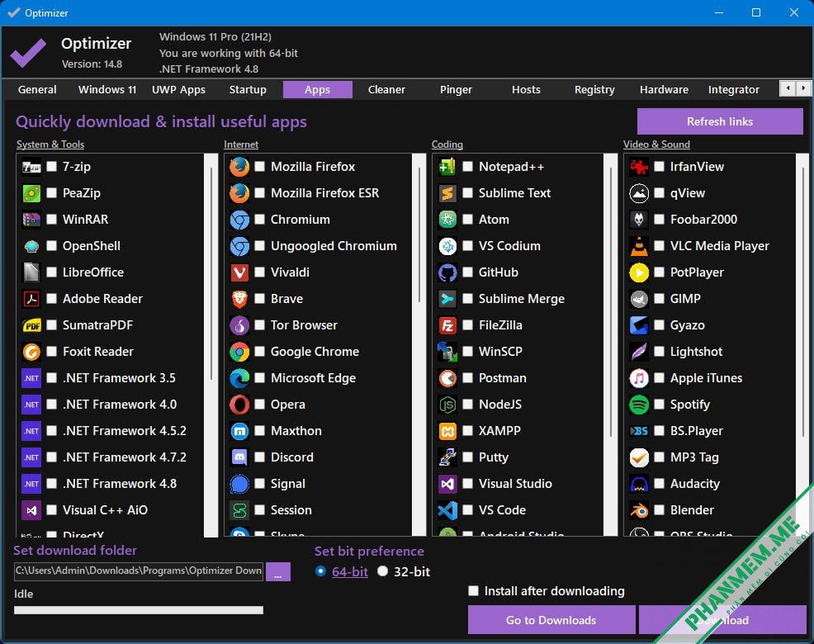Viewport: 814px width, 644px height.
Task: Open the Windows 11 tab
Action: (107, 89)
